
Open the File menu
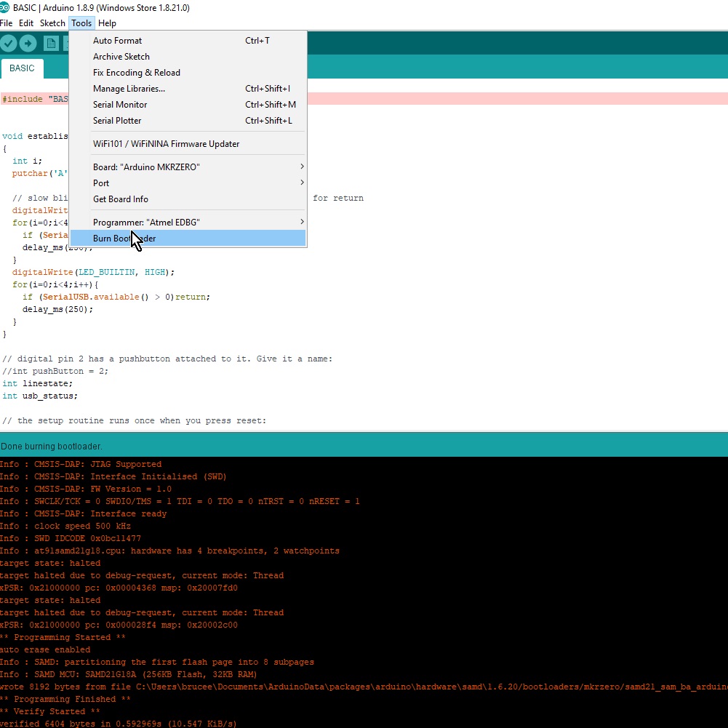pyautogui.click(x=7, y=23)
